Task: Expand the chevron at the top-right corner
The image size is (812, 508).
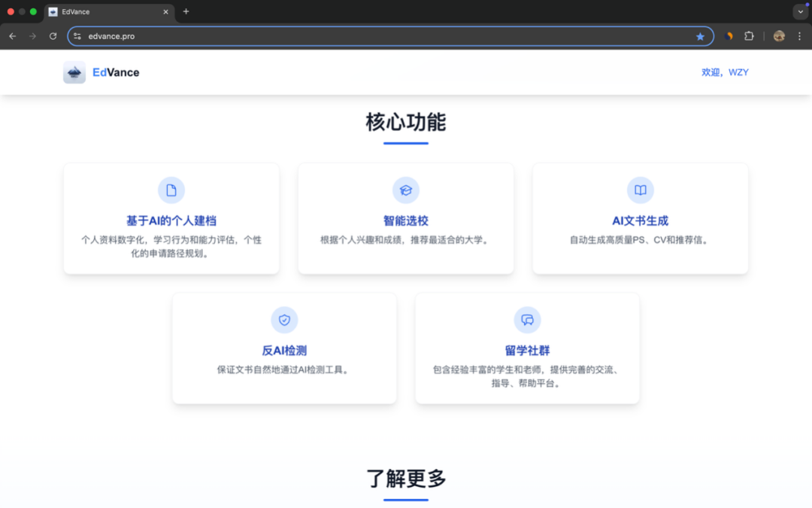Action: pos(799,11)
